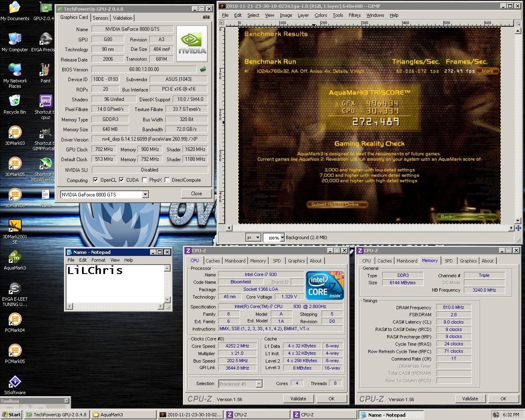
Task: Click the Intel Core i7 logo in CPU-Z
Action: coord(325,285)
